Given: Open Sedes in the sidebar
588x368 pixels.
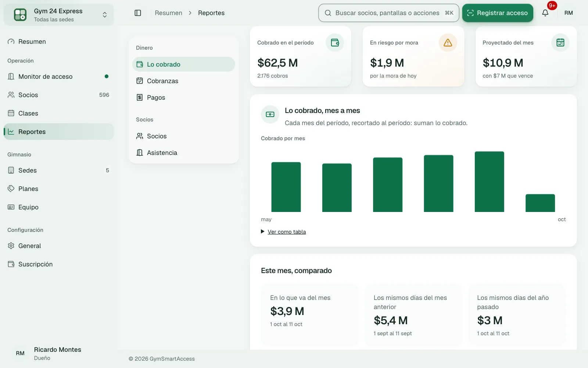Looking at the screenshot, I should point(59,170).
